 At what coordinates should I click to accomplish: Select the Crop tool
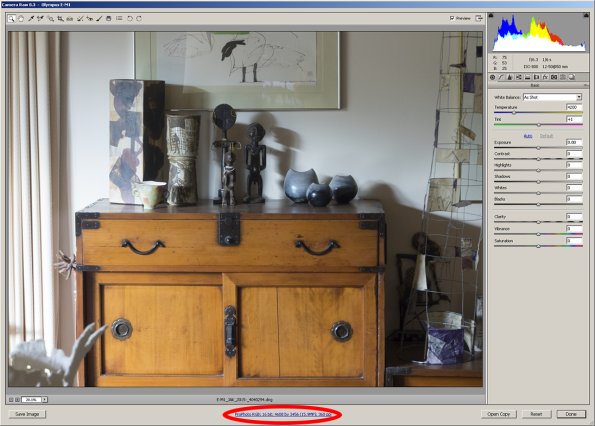tap(61, 19)
